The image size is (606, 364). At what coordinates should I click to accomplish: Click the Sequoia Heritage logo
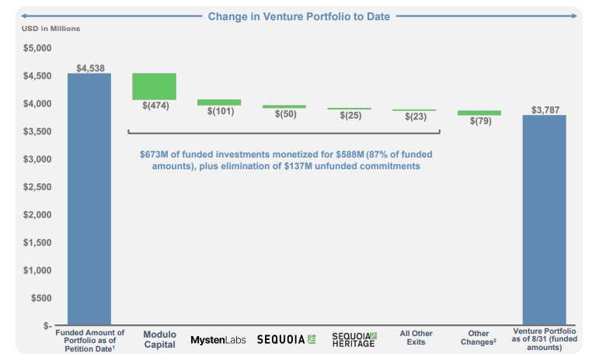[353, 339]
